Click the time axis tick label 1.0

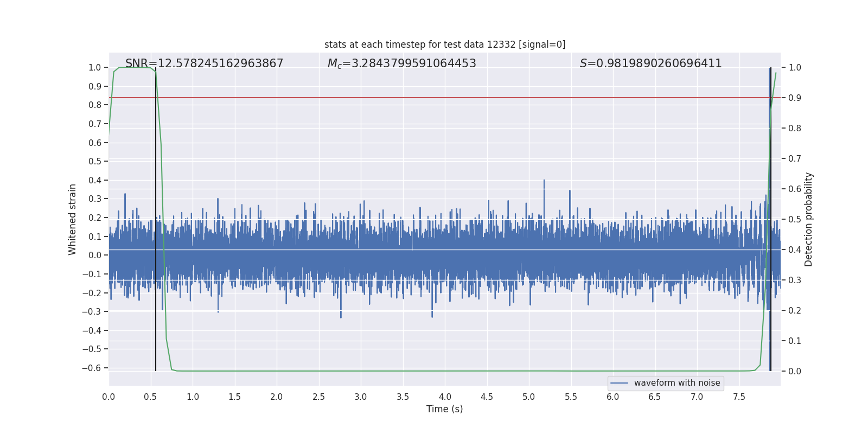pos(193,397)
